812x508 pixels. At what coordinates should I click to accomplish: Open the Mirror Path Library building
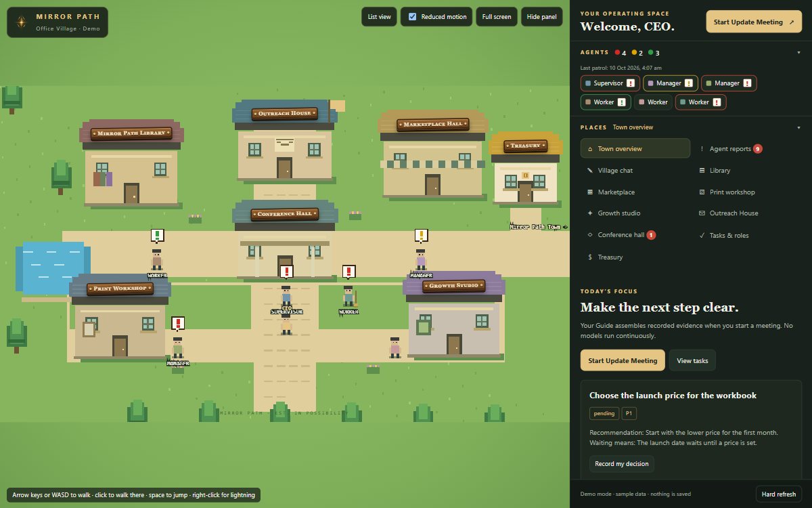(x=131, y=163)
